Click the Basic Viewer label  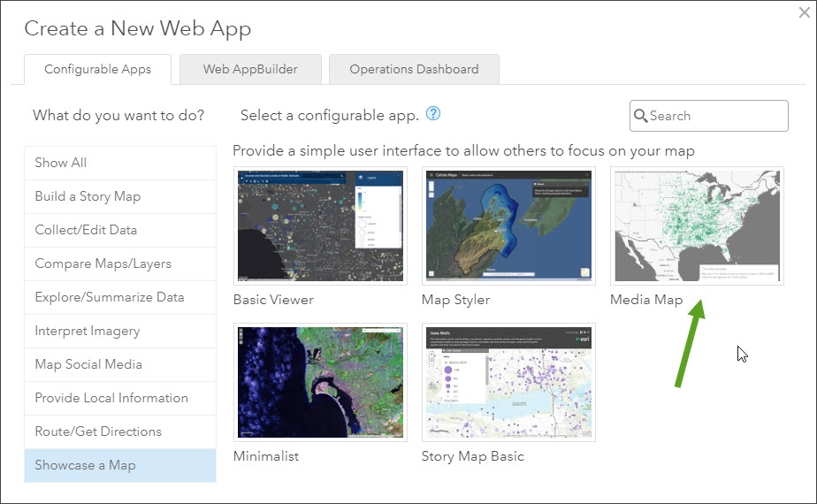273,300
